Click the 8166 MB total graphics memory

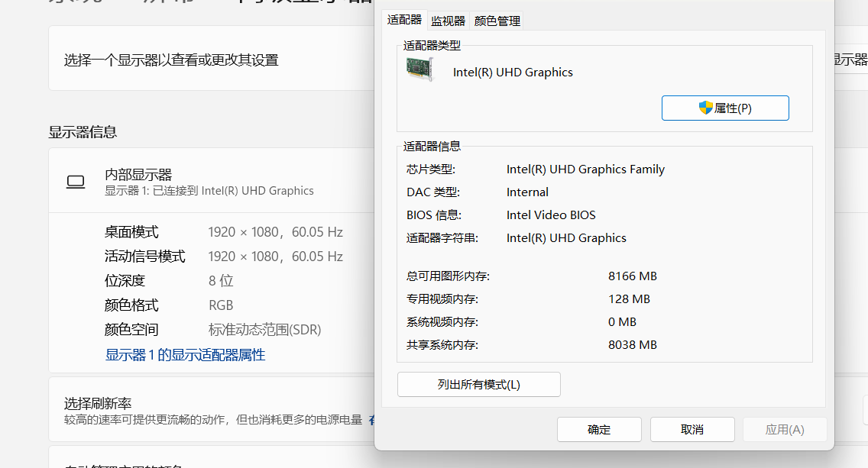632,276
